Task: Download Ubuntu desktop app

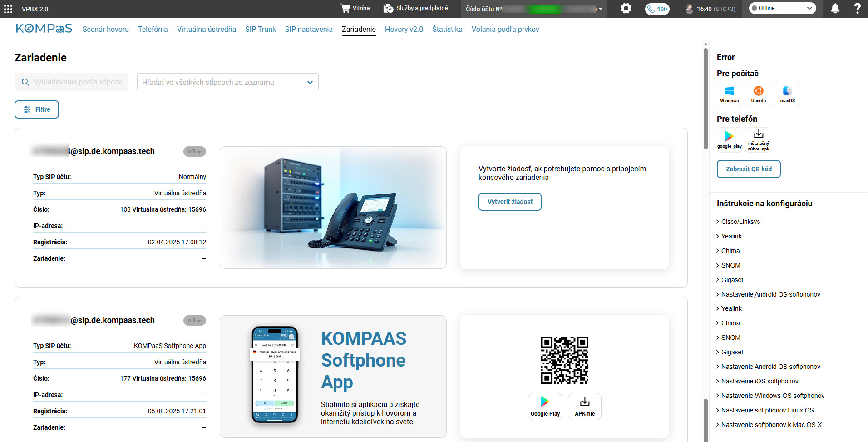Action: point(758,94)
